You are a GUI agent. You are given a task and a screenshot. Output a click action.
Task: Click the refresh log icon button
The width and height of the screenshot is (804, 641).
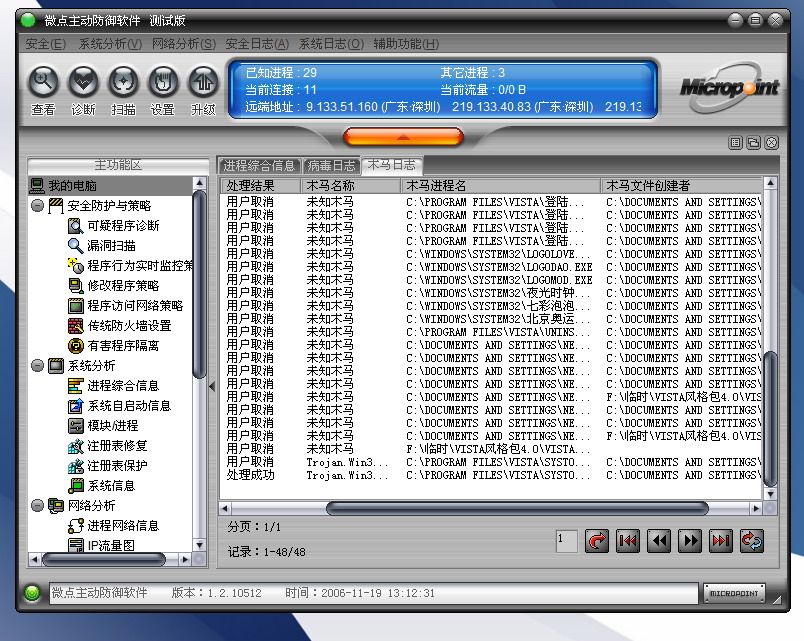(x=752, y=541)
